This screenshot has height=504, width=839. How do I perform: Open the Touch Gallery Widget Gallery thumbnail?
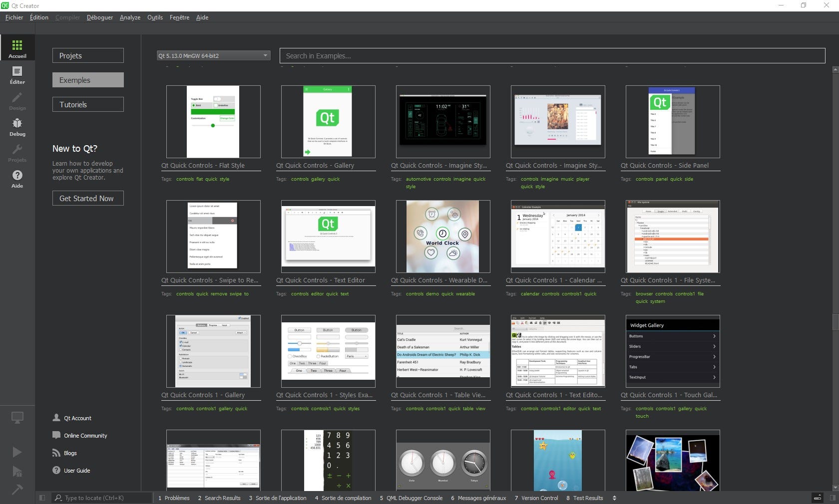673,351
